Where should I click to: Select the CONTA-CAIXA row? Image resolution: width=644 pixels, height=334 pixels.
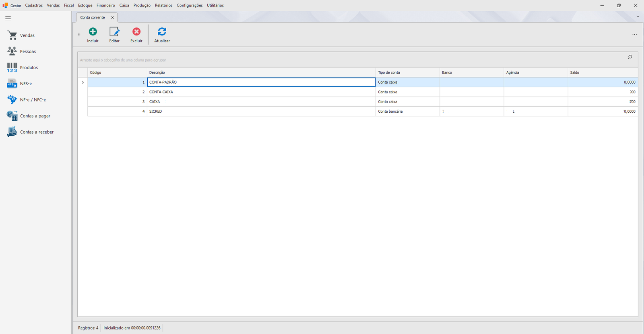point(362,92)
